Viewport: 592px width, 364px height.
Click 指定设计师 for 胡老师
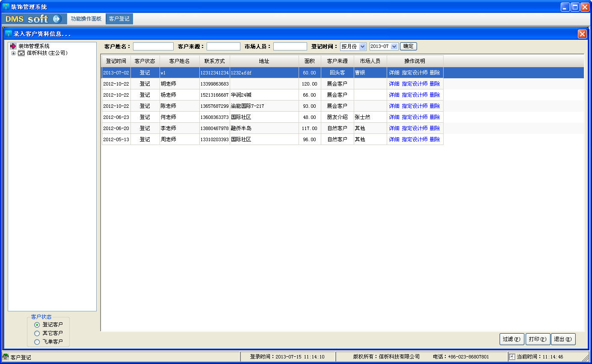point(414,84)
